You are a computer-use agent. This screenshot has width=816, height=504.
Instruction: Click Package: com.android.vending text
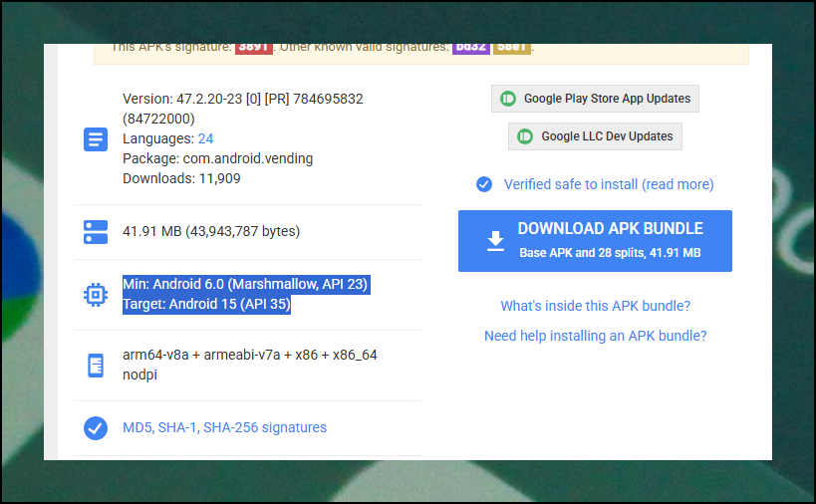(x=217, y=158)
